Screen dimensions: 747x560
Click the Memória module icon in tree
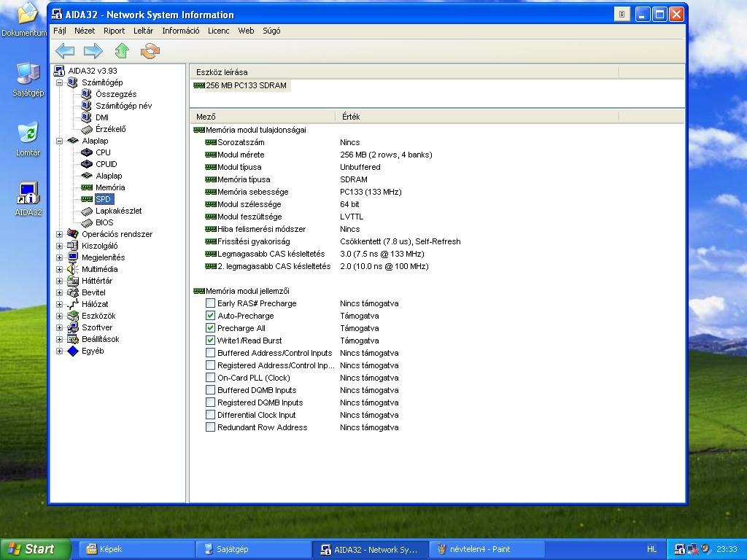click(x=87, y=187)
